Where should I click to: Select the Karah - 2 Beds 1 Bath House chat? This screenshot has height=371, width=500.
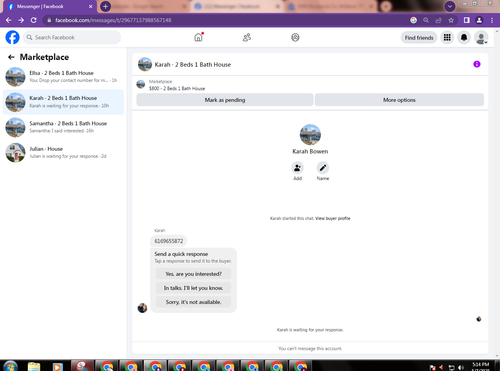coord(63,102)
